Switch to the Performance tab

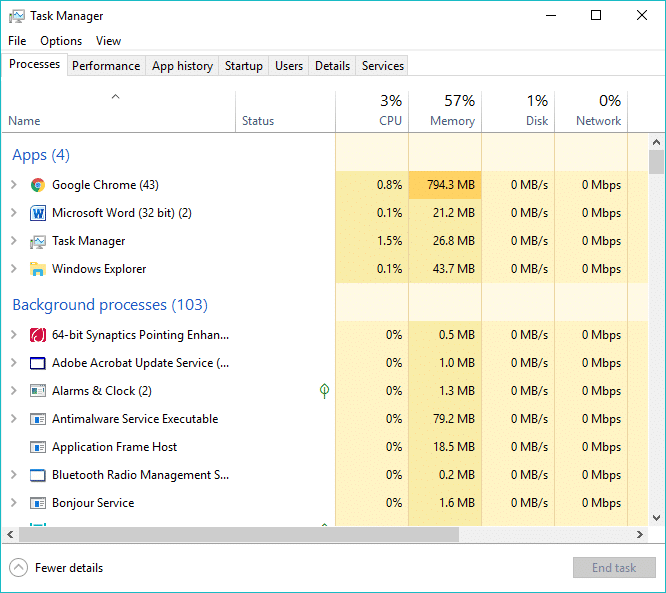[106, 66]
